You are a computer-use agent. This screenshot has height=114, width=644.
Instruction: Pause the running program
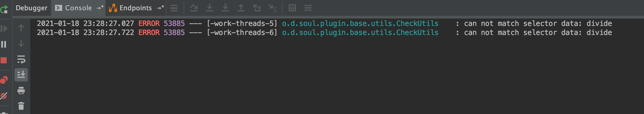click(4, 44)
